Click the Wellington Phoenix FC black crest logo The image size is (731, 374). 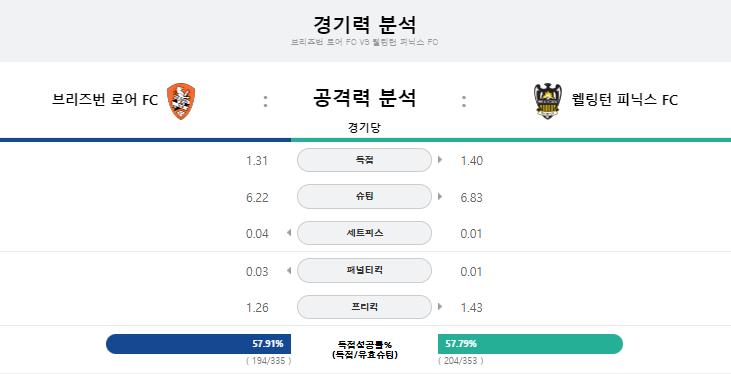coord(548,101)
